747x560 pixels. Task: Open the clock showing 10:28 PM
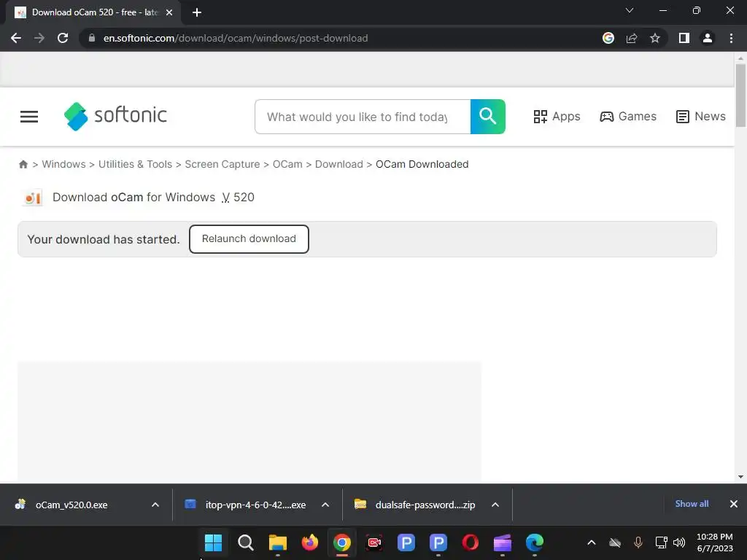point(715,542)
